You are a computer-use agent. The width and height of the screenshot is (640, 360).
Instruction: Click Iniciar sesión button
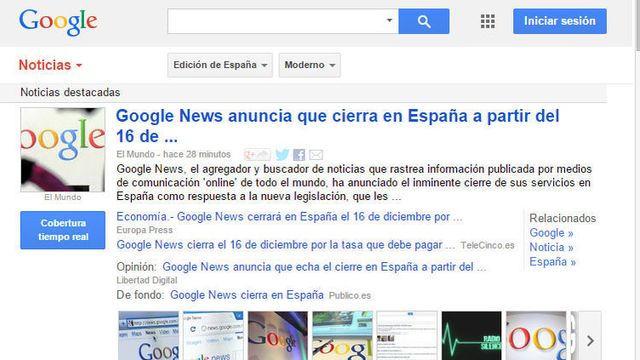(x=560, y=21)
